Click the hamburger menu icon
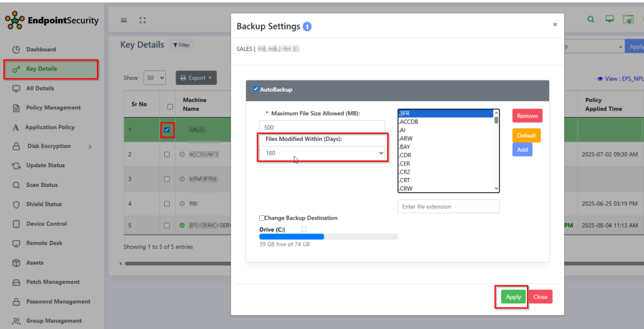 pos(125,20)
